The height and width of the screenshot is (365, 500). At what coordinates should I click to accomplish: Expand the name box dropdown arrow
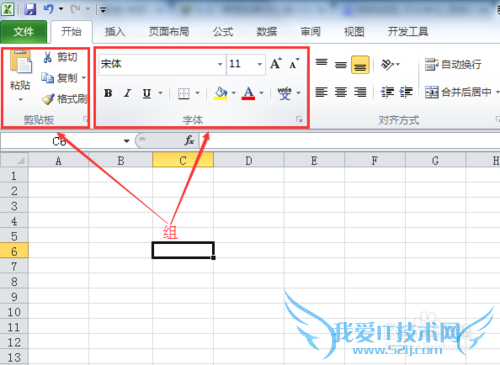(x=126, y=141)
